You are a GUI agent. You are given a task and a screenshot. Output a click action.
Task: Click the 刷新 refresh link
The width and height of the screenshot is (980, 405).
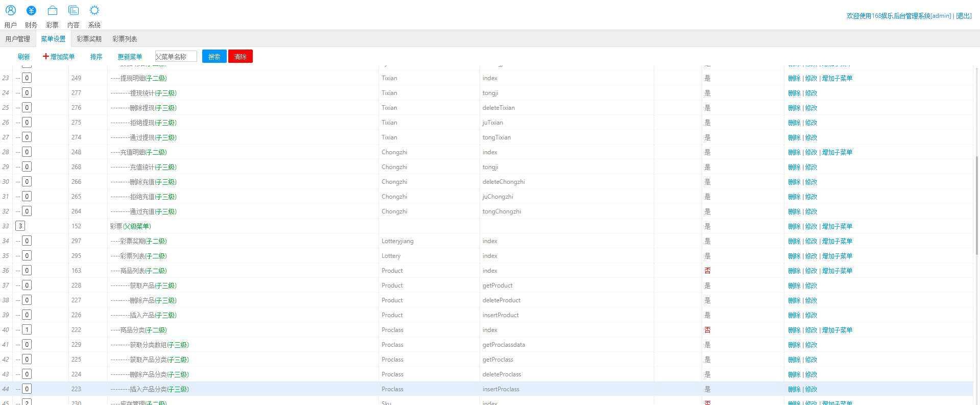coord(24,57)
